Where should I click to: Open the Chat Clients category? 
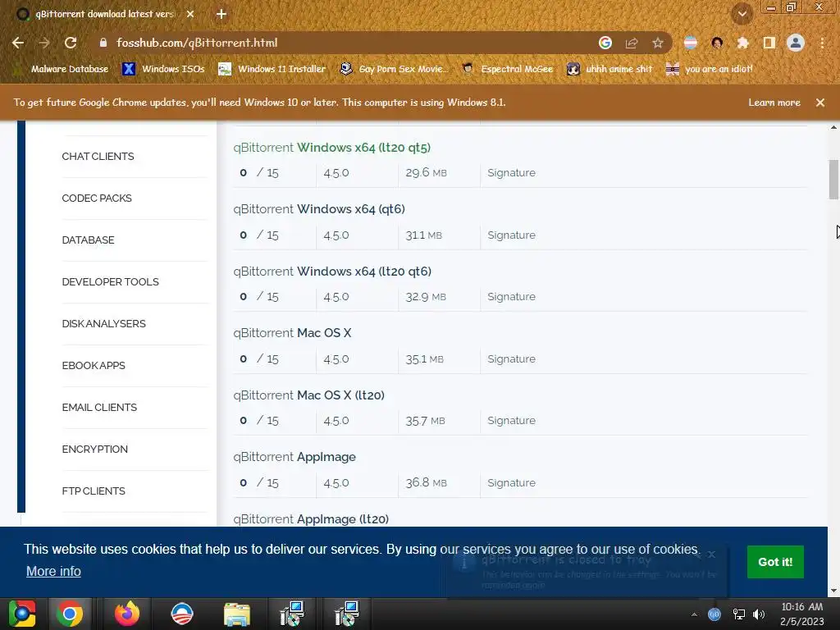point(98,157)
